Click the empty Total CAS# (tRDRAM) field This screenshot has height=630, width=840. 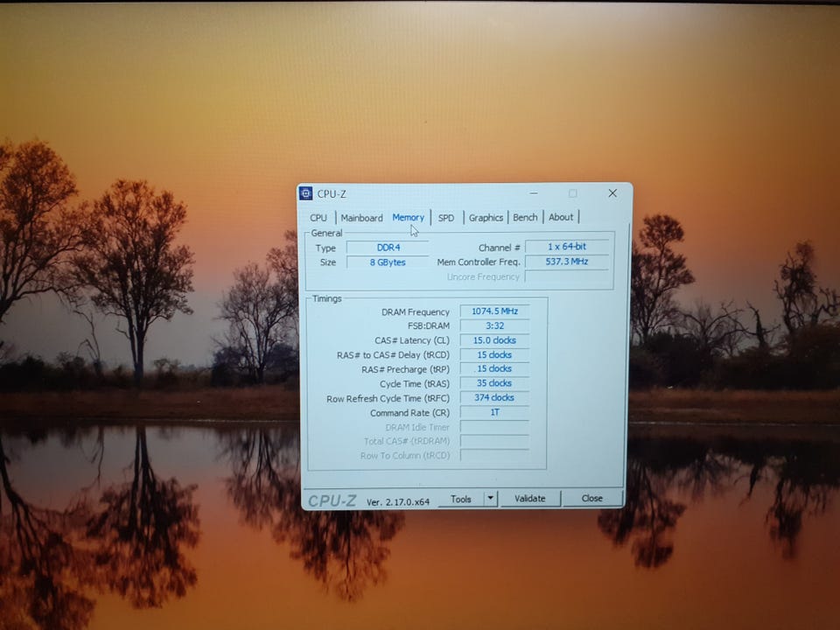tap(494, 441)
